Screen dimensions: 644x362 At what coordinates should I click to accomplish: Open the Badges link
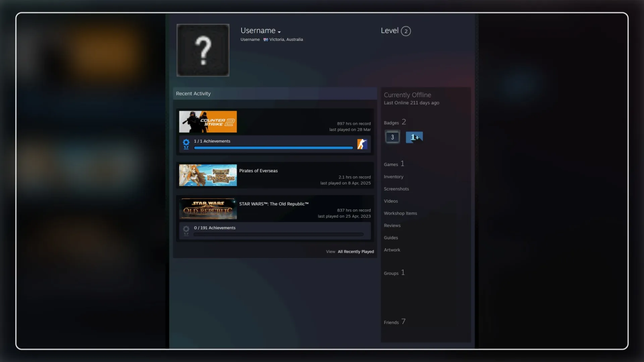[x=395, y=122]
